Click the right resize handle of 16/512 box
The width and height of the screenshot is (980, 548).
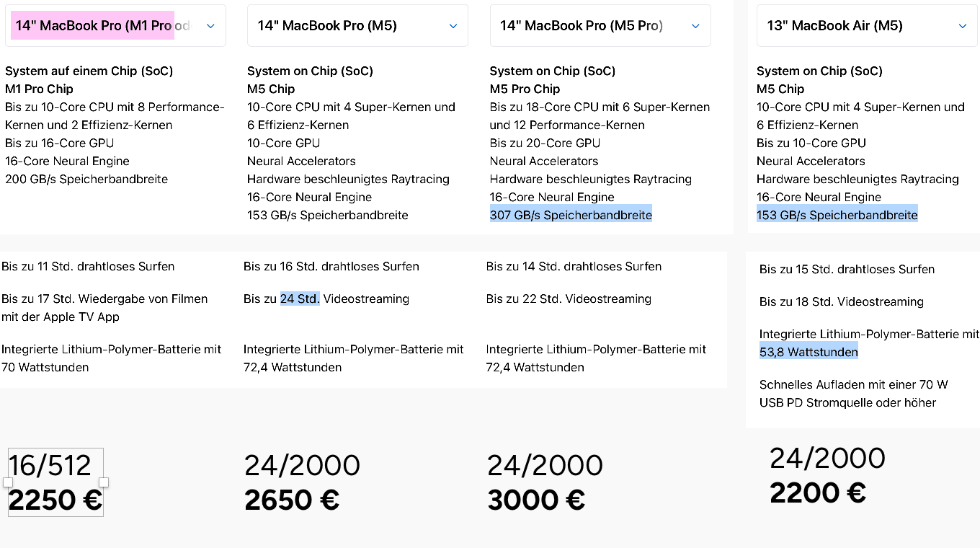pos(104,482)
